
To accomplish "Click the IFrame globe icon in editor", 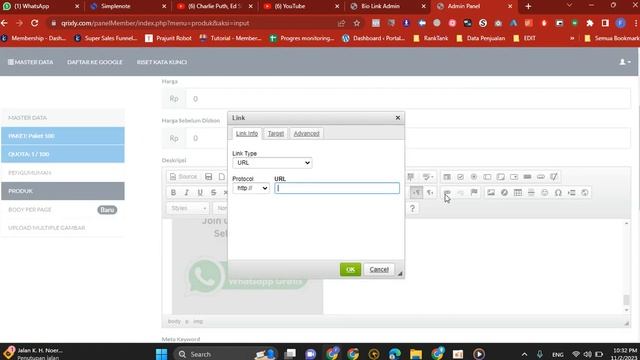I will coord(585,193).
